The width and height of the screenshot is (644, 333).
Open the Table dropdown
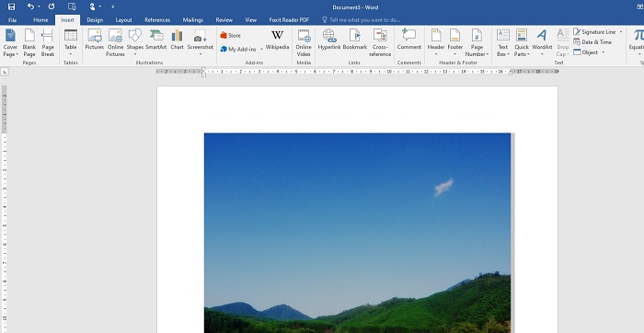point(71,42)
